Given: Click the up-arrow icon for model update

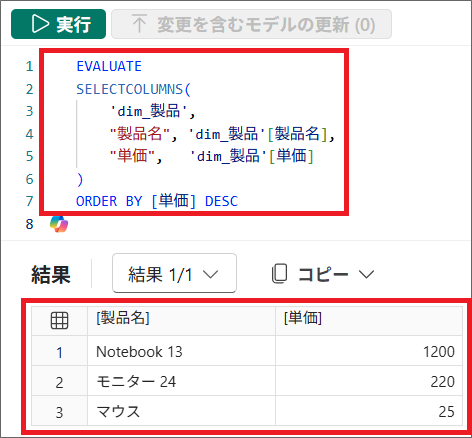Looking at the screenshot, I should 139,24.
